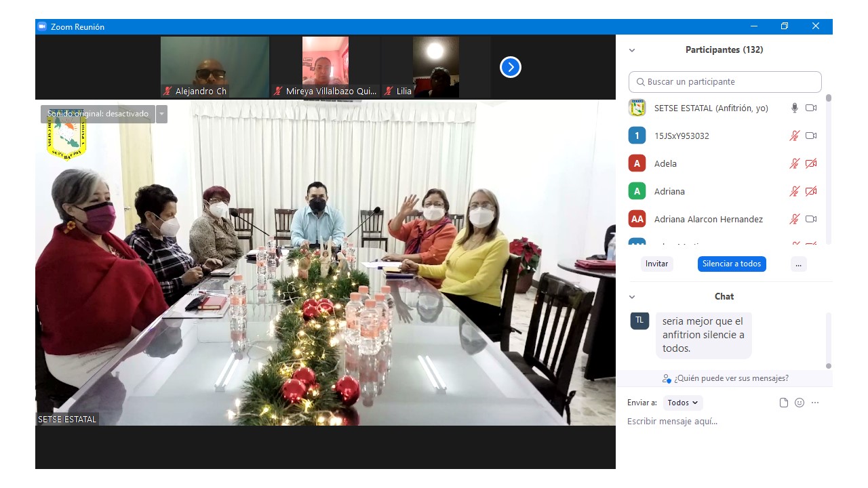The height and width of the screenshot is (488, 868).
Task: Open chat more options (three dots)
Action: tap(815, 403)
